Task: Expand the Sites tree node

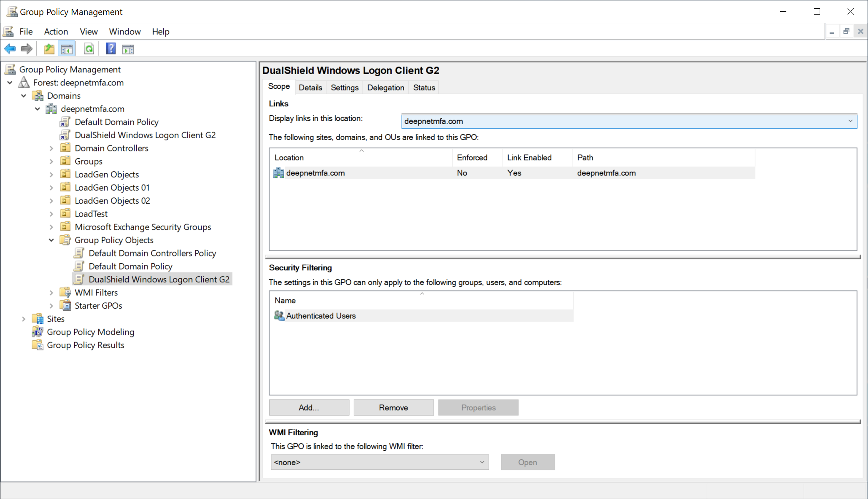Action: pos(24,319)
